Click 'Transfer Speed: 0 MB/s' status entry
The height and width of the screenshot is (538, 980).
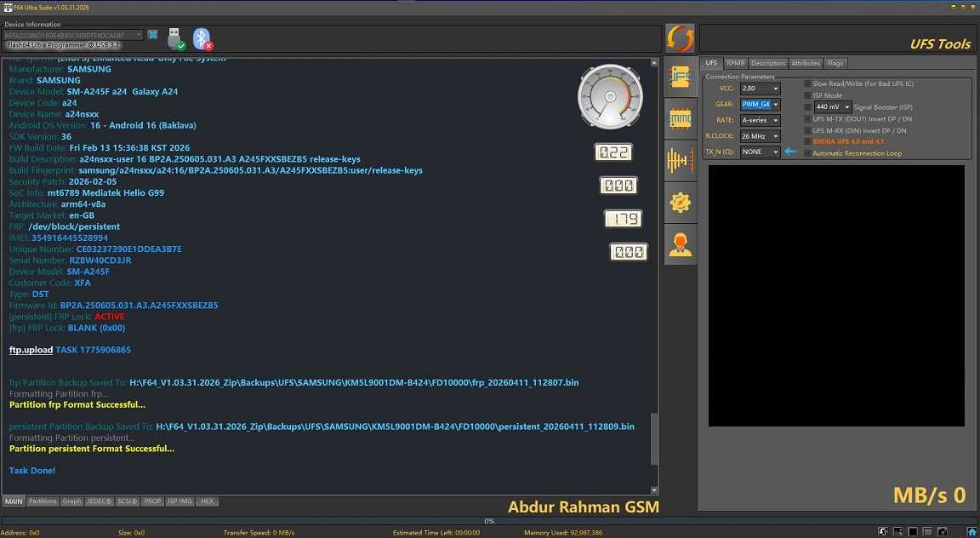tap(259, 533)
